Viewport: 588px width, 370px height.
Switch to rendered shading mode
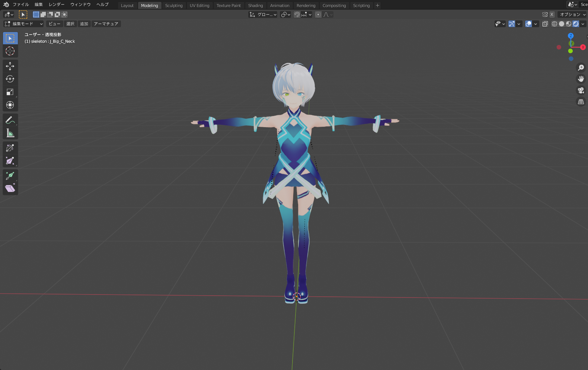click(576, 24)
